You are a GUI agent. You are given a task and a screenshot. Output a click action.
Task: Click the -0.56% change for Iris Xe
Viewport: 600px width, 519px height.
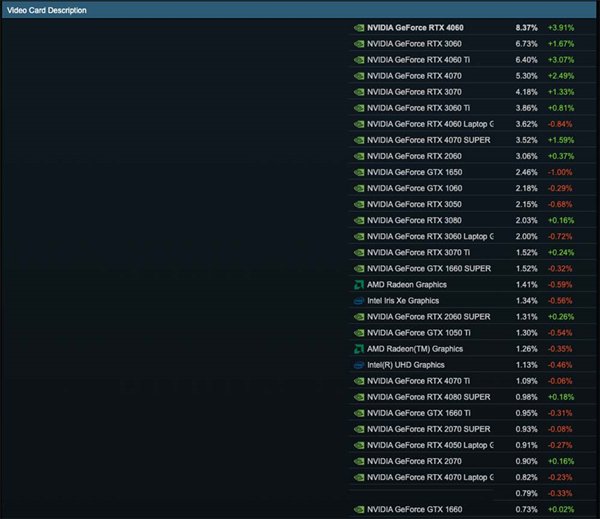click(x=560, y=301)
